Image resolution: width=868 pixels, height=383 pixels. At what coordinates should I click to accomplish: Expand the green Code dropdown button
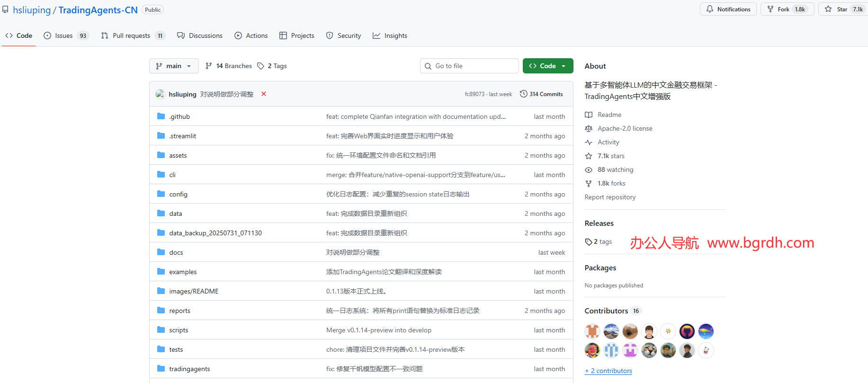(547, 66)
